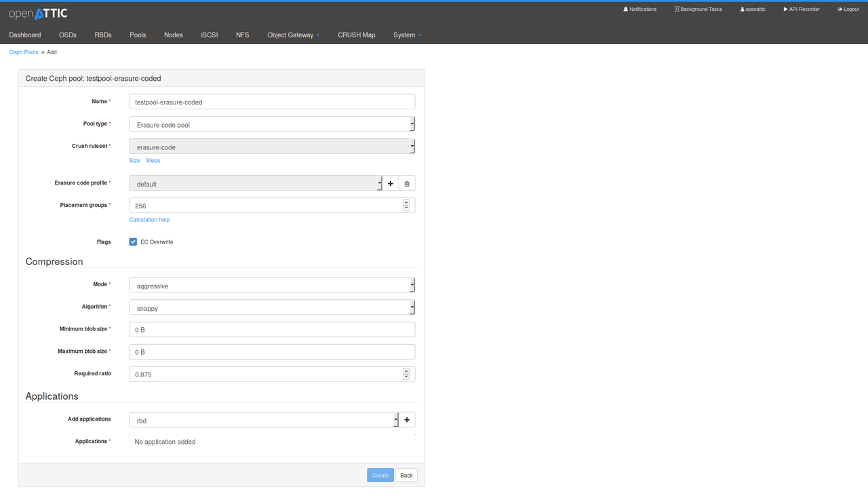The height and width of the screenshot is (496, 868).
Task: Open the RBDs page
Action: pyautogui.click(x=103, y=35)
